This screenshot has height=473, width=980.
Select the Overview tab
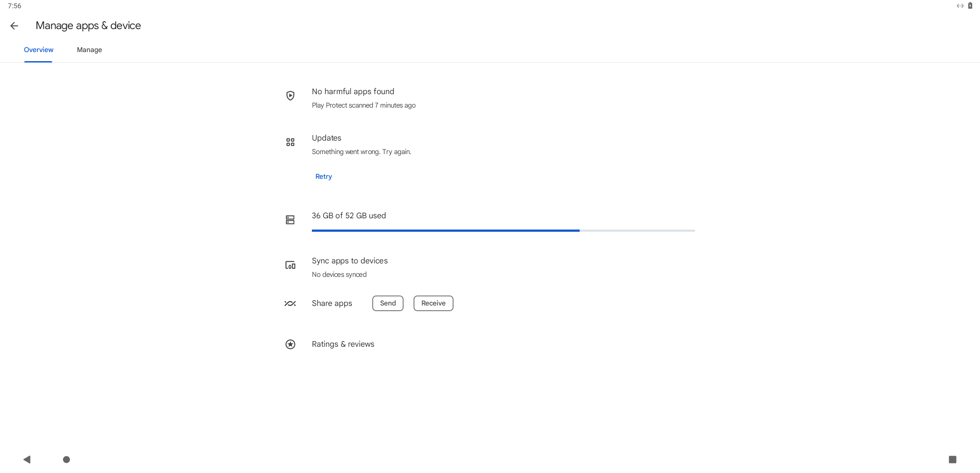pos(39,50)
